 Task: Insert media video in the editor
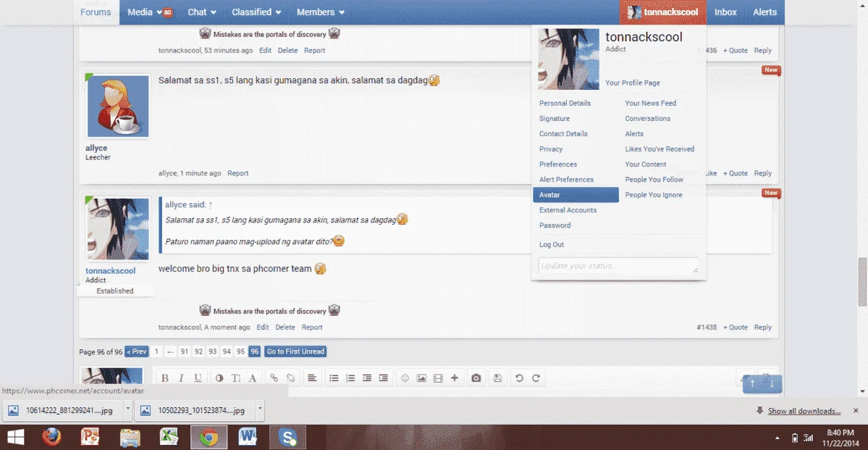point(438,378)
